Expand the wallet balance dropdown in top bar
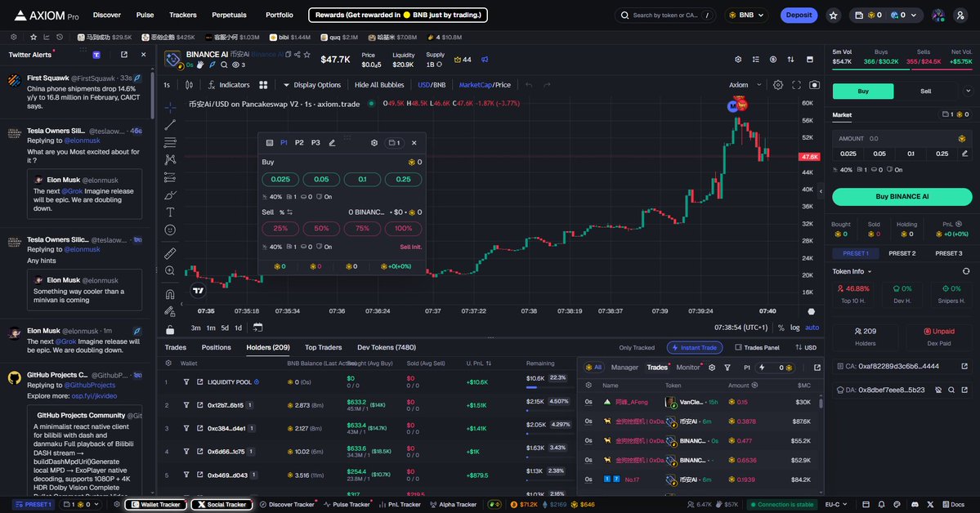Image resolution: width=980 pixels, height=513 pixels. click(914, 15)
